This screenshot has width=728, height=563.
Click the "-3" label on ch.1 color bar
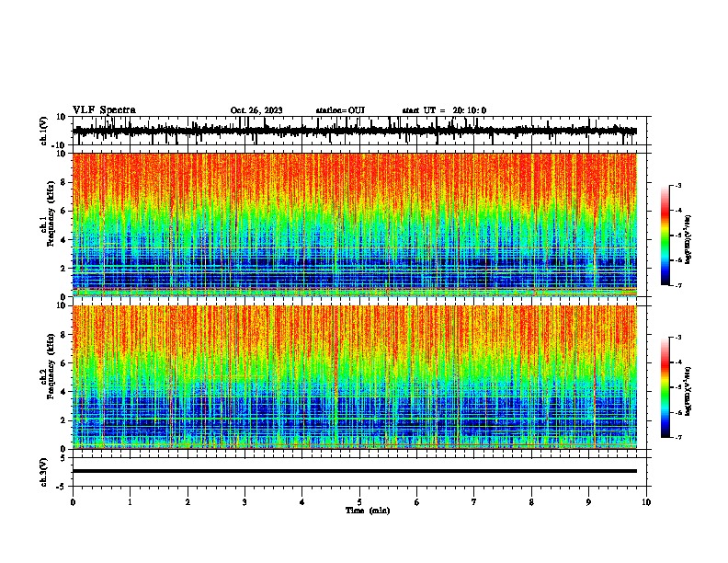tap(677, 185)
